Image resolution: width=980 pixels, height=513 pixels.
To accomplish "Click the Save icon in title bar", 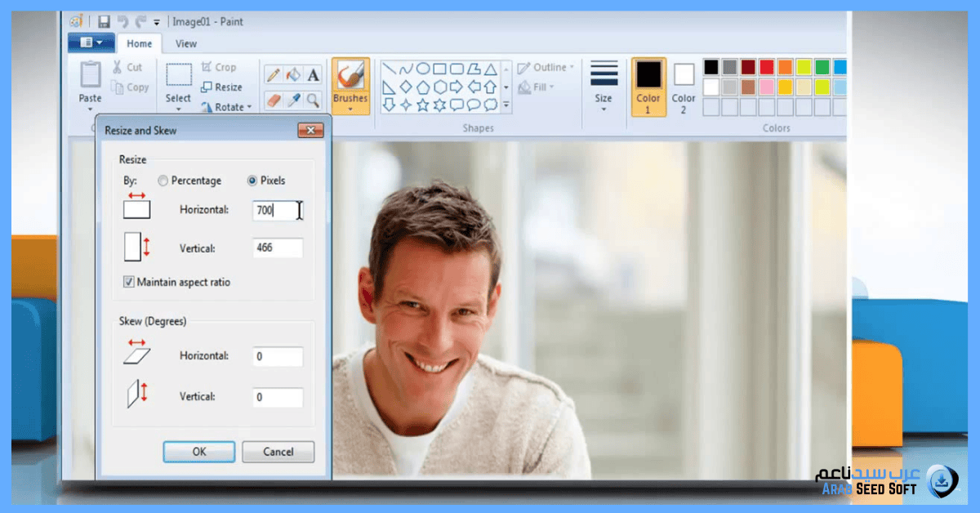I will 104,22.
